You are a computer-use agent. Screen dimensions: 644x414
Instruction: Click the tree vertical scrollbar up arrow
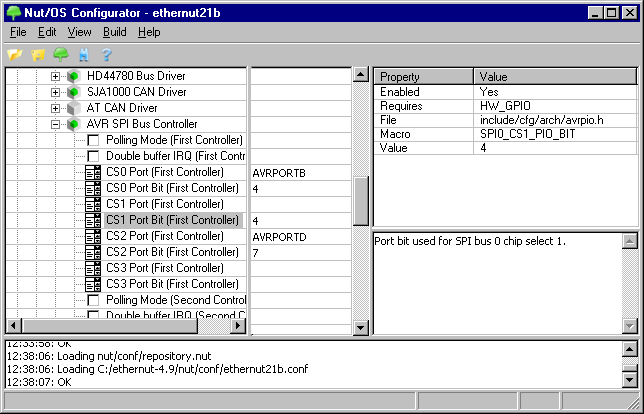coord(361,74)
